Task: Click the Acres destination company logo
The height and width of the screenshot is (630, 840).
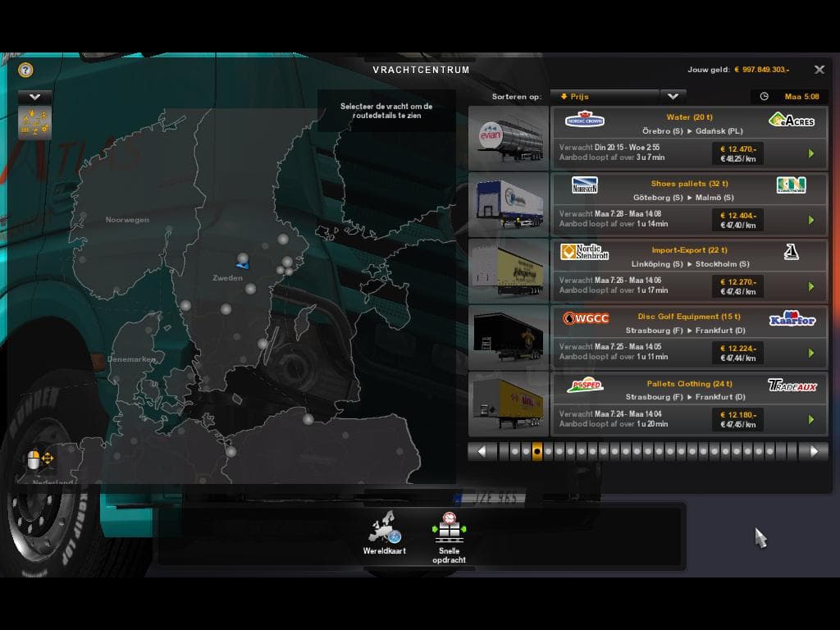Action: [x=792, y=120]
